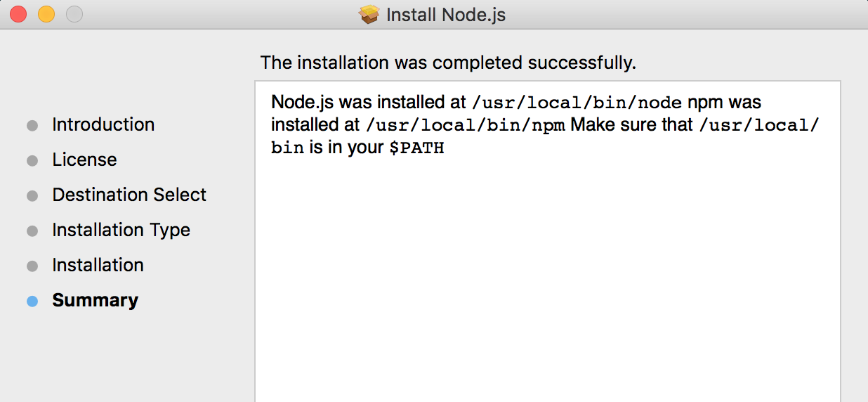Image resolution: width=868 pixels, height=402 pixels.
Task: Minimize the installer with the yellow button
Action: coord(46,14)
